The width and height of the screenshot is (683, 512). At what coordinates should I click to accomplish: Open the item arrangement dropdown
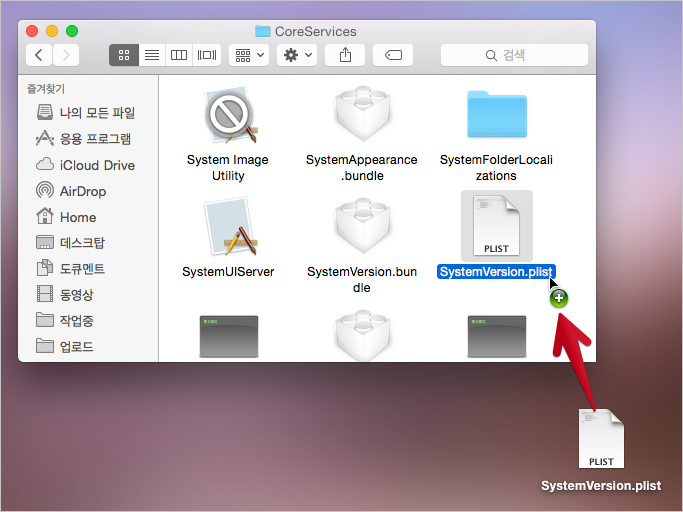click(249, 55)
